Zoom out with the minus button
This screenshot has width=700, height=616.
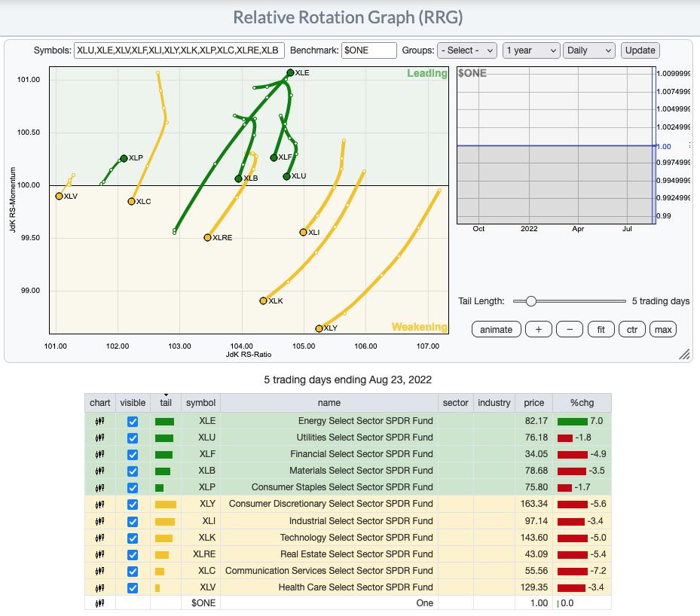pyautogui.click(x=570, y=330)
